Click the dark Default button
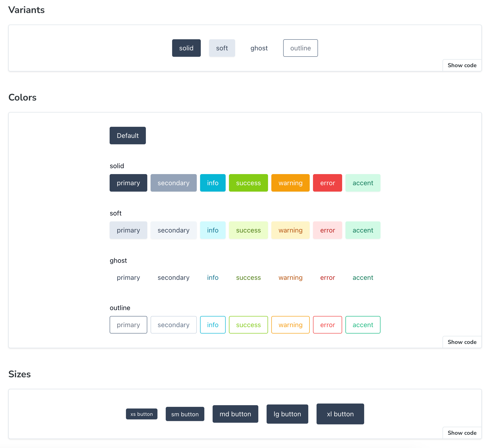Viewport: 492px width, 448px height. [128, 136]
